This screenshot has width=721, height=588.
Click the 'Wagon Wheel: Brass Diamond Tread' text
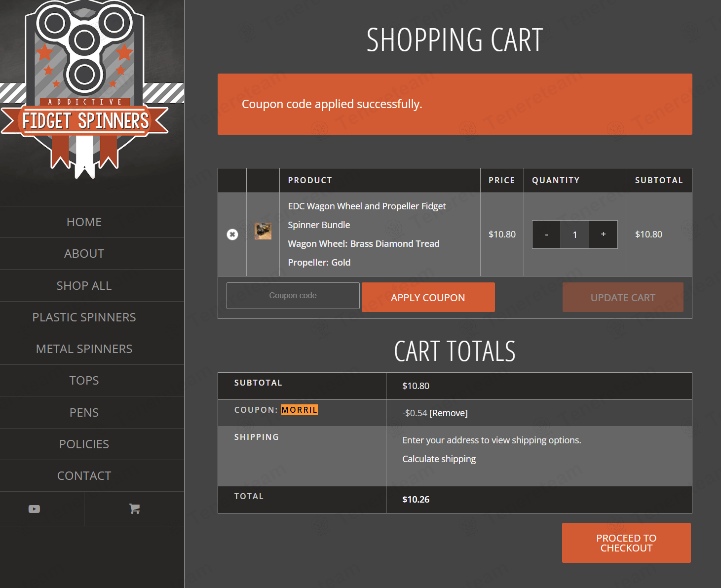click(x=364, y=244)
